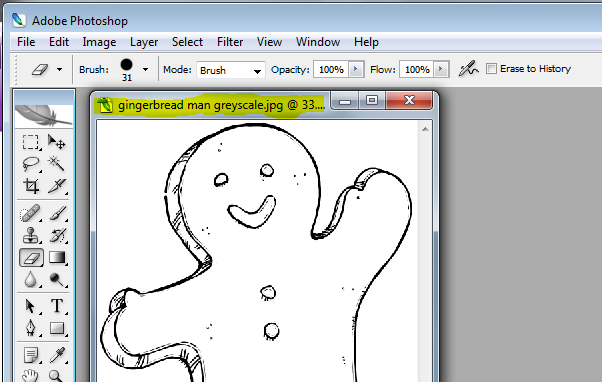Minimize the gingerbread man document window
Viewport: 602px width, 382px height.
click(x=345, y=101)
